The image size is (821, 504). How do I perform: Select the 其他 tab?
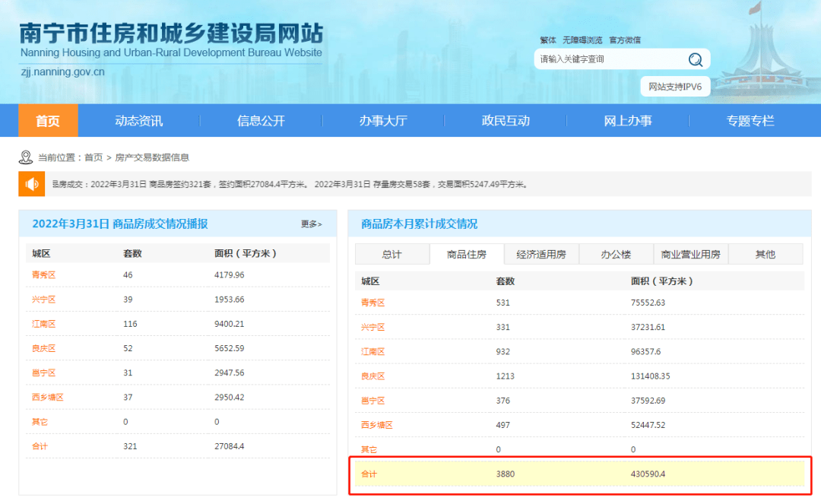[x=766, y=255]
